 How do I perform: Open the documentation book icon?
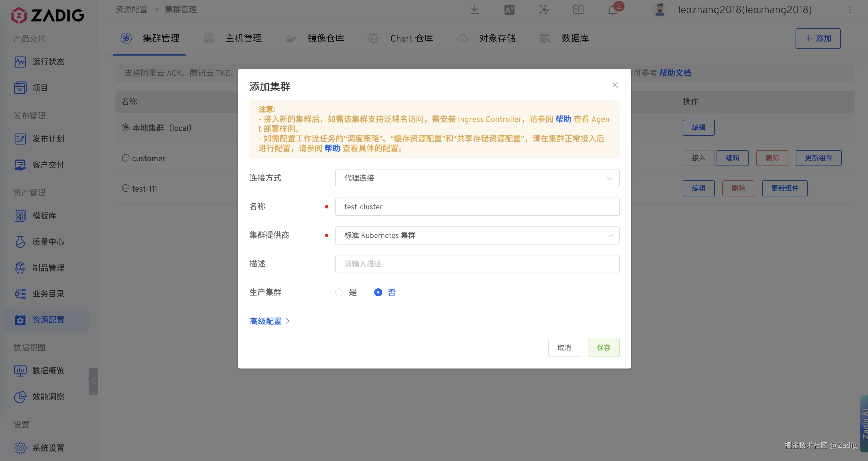pos(578,10)
